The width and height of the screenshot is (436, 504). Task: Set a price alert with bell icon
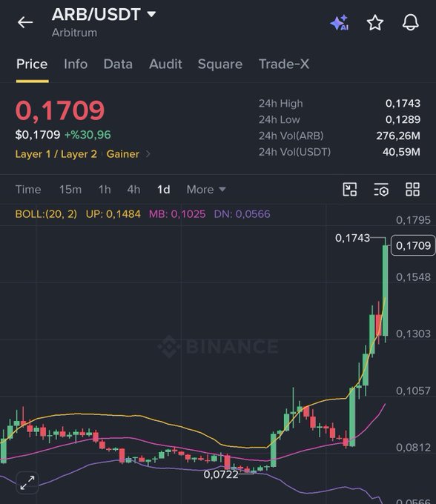pyautogui.click(x=411, y=22)
